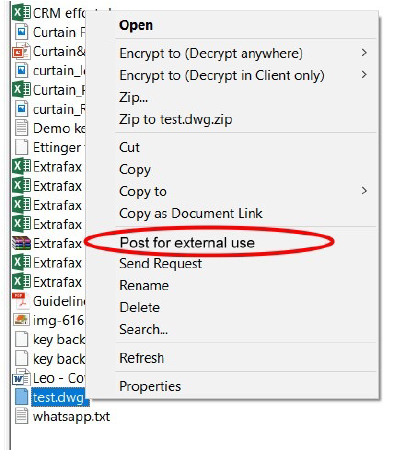Viewport: 395px width, 450px height.
Task: Choose the plain Copy menu entry
Action: point(135,170)
